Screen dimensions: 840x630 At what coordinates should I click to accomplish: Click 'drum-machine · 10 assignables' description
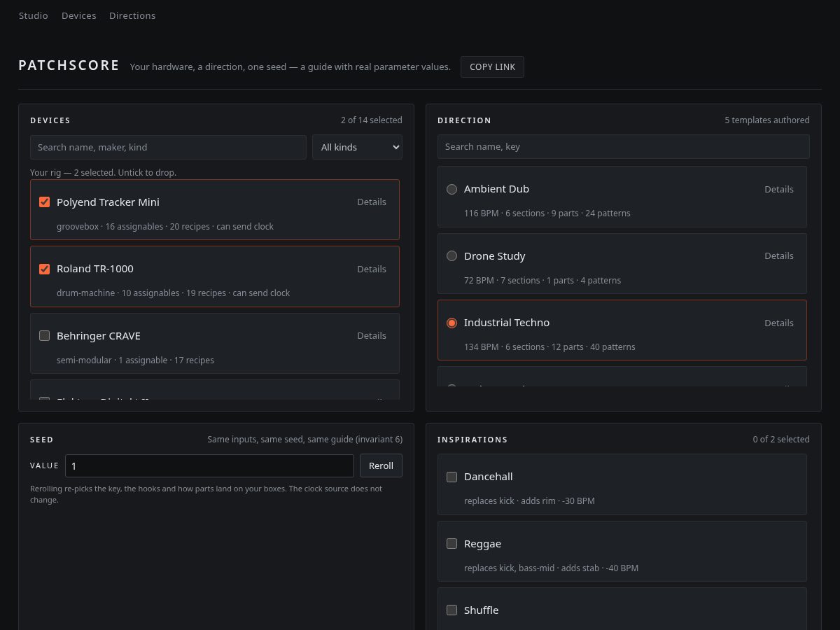click(x=173, y=293)
